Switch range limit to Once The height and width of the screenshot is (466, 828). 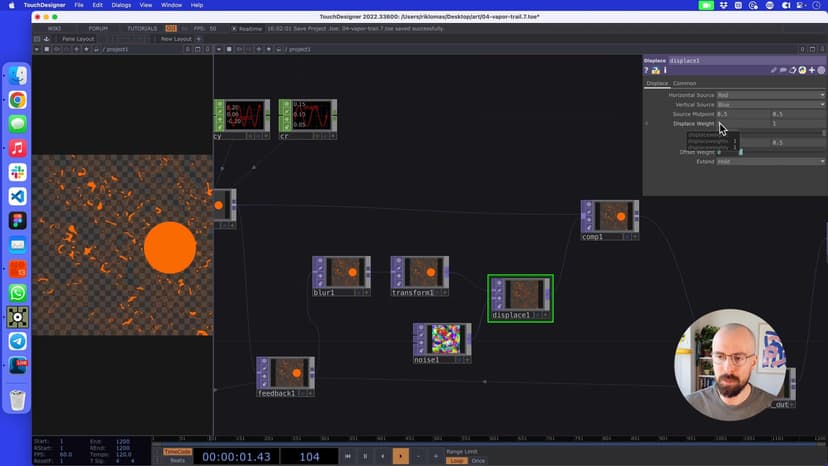click(478, 460)
